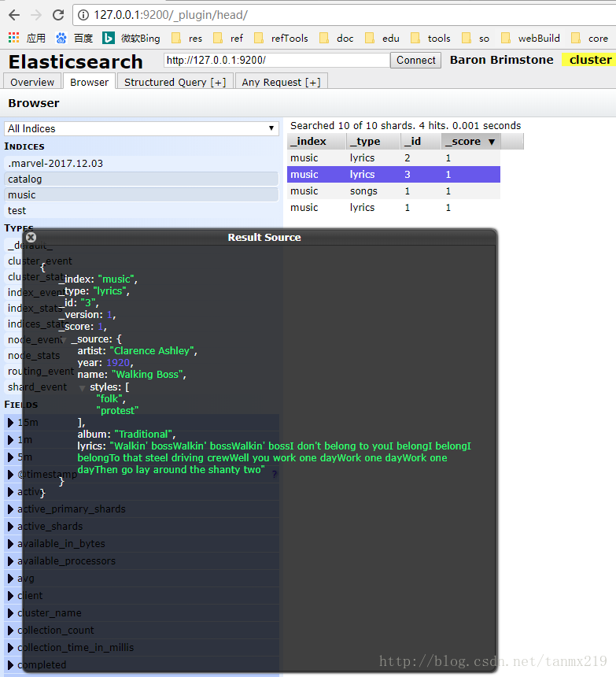Expand the available_processors field
The image size is (616, 677).
click(x=11, y=560)
